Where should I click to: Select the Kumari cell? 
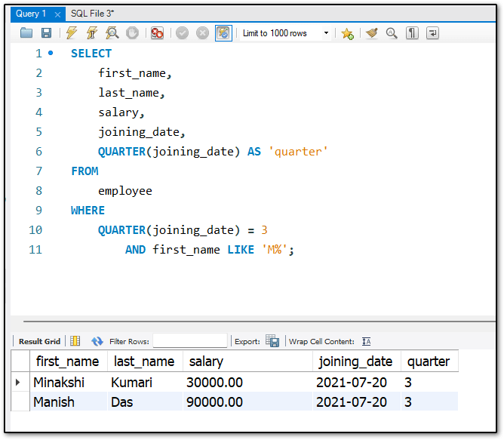click(x=145, y=383)
